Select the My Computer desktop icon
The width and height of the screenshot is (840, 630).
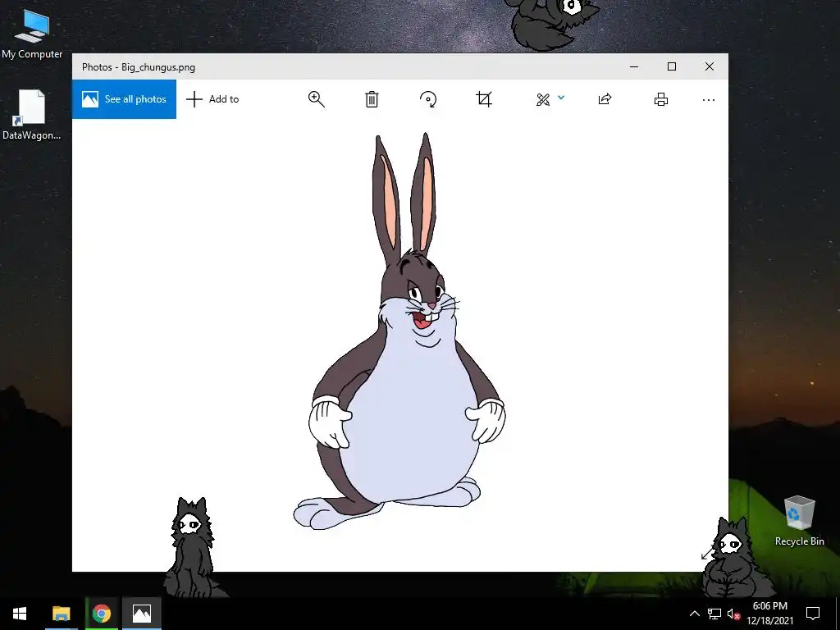point(32,34)
